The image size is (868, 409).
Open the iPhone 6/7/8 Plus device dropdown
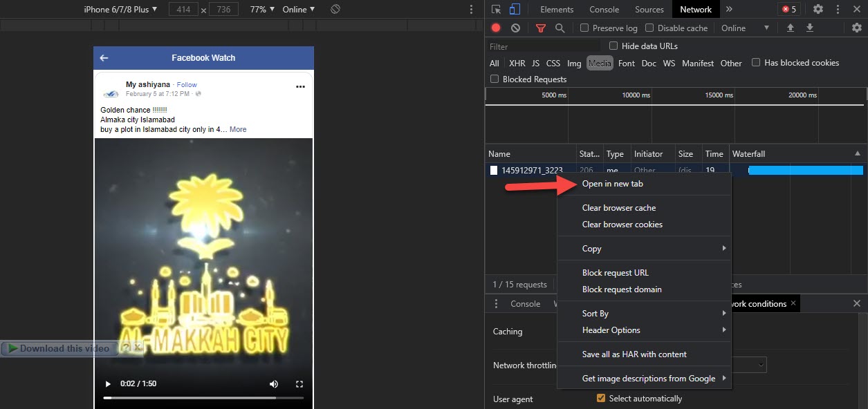tap(120, 10)
